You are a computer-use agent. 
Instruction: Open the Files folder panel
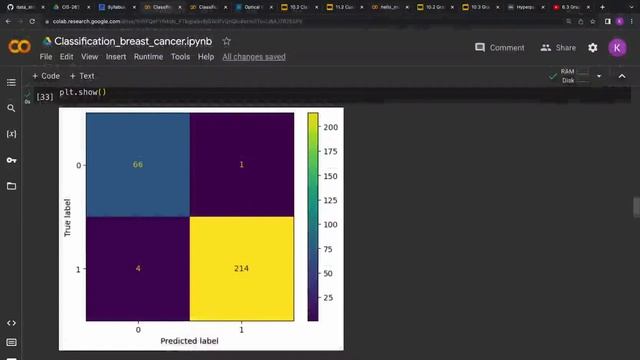pyautogui.click(x=11, y=186)
